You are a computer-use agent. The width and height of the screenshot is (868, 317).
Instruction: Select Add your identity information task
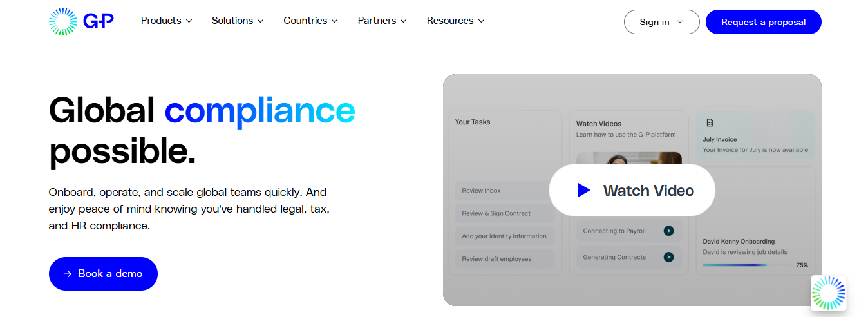[x=505, y=236]
